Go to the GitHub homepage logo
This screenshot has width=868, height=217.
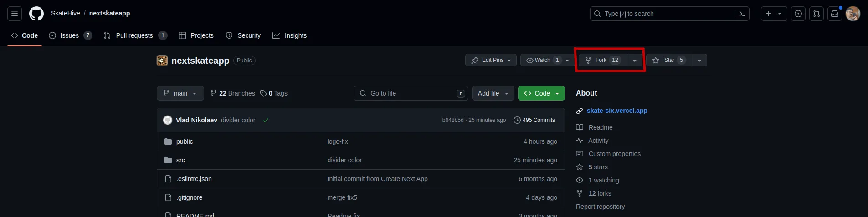[36, 14]
